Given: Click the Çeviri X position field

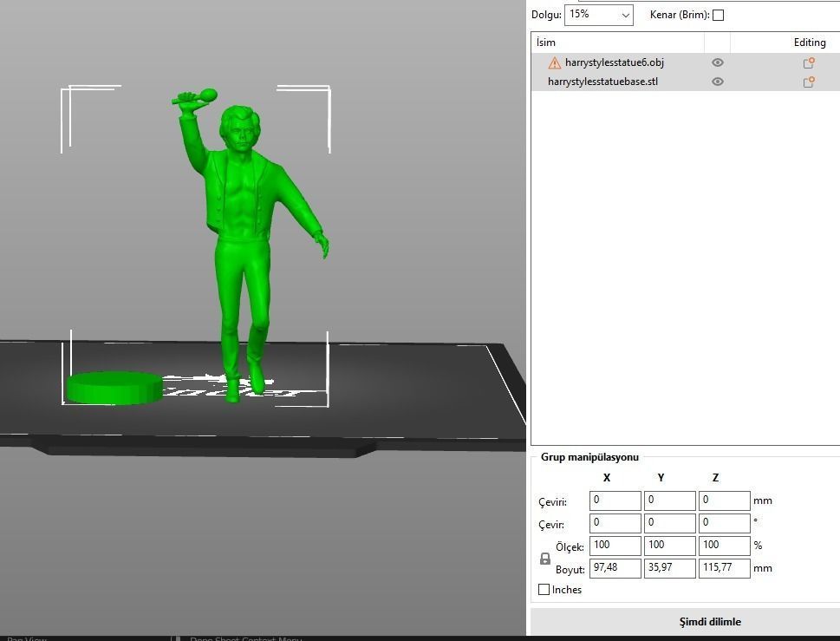Looking at the screenshot, I should click(x=615, y=500).
